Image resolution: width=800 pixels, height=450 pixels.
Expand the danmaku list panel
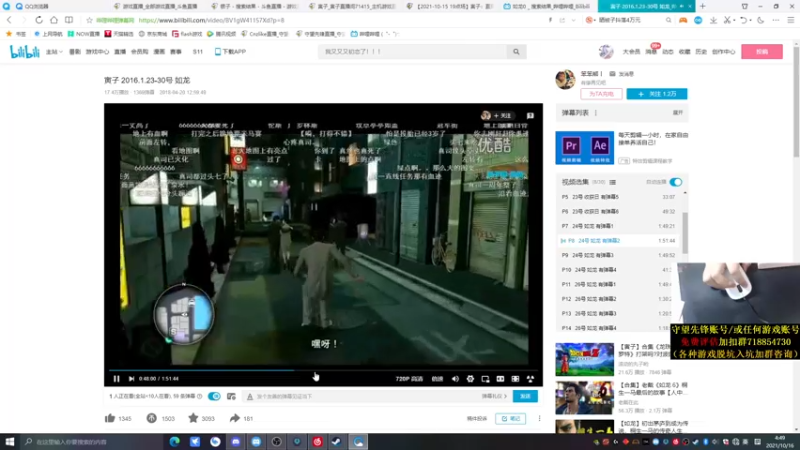678,113
